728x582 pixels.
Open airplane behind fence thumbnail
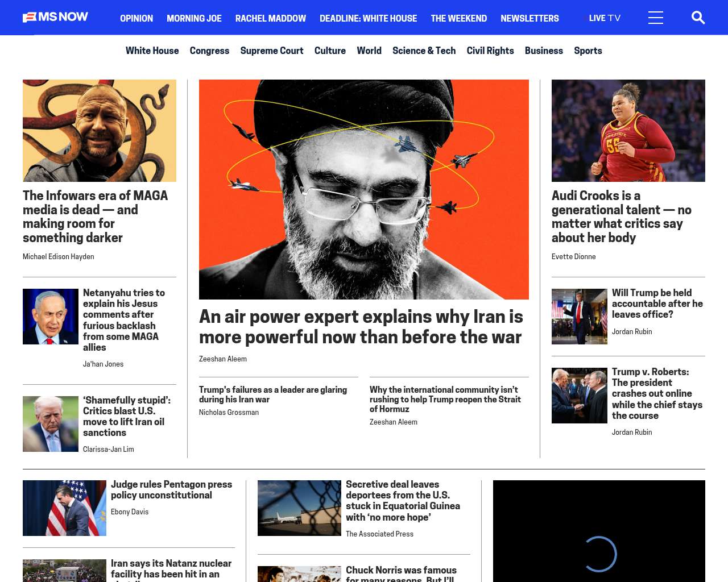click(299, 508)
